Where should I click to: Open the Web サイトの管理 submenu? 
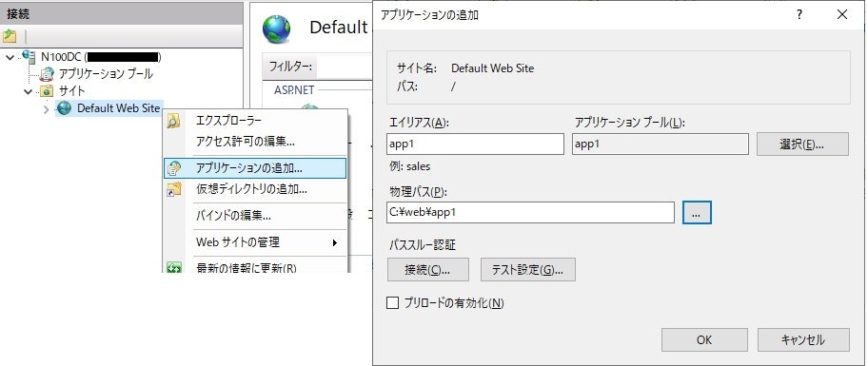tap(255, 242)
